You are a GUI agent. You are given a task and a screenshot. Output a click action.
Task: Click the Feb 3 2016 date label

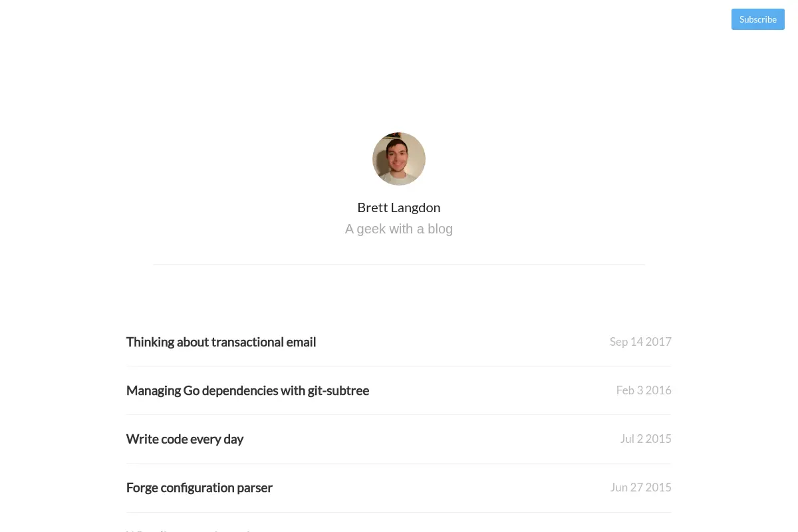point(644,390)
